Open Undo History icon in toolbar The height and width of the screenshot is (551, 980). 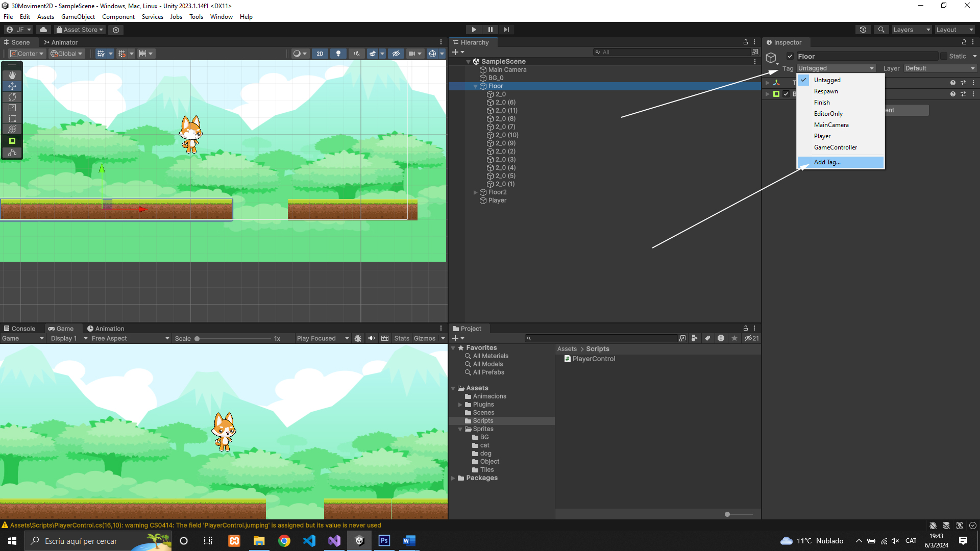pyautogui.click(x=863, y=30)
